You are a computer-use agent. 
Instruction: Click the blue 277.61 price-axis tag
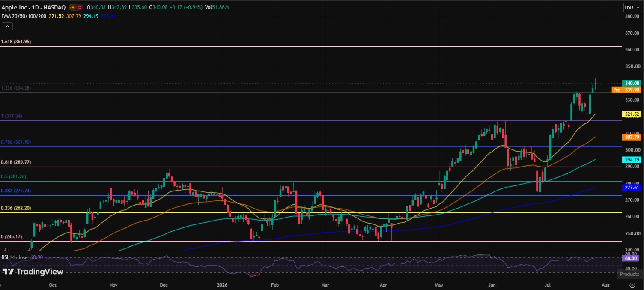pos(632,188)
